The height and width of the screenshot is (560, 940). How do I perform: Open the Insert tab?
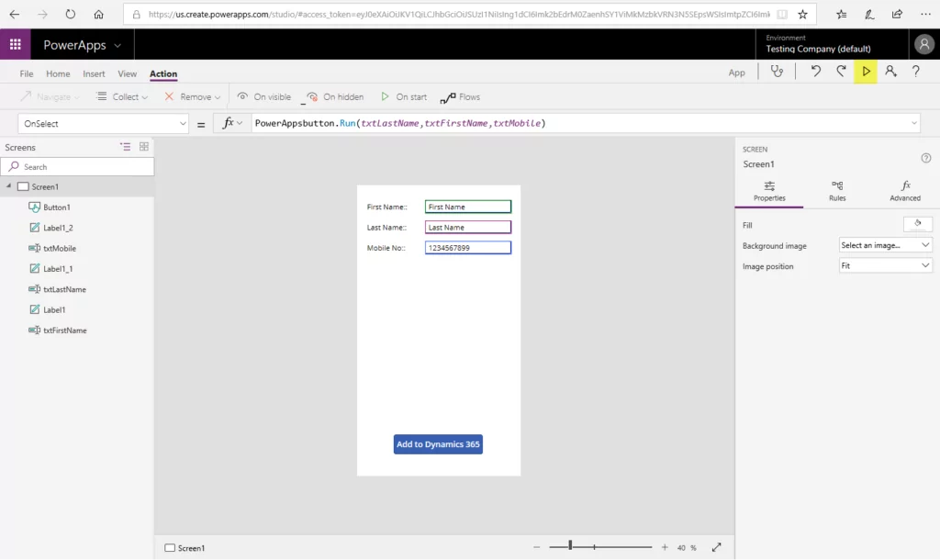[x=94, y=73]
